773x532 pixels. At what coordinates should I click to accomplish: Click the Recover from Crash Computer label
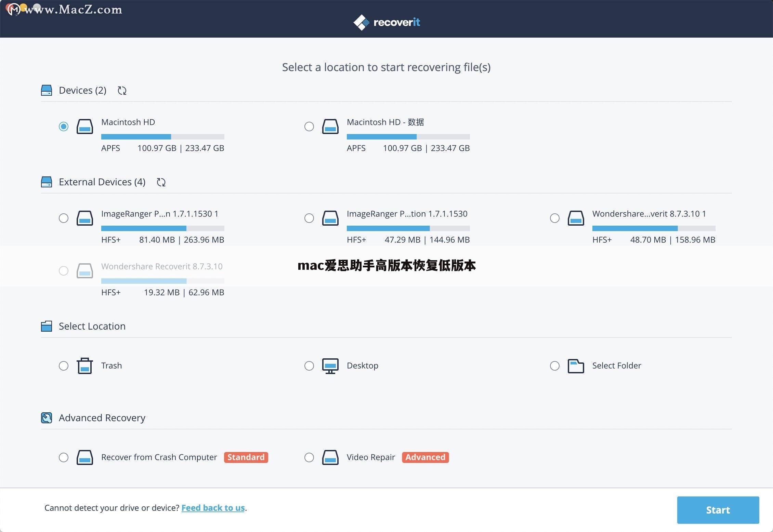pos(159,457)
